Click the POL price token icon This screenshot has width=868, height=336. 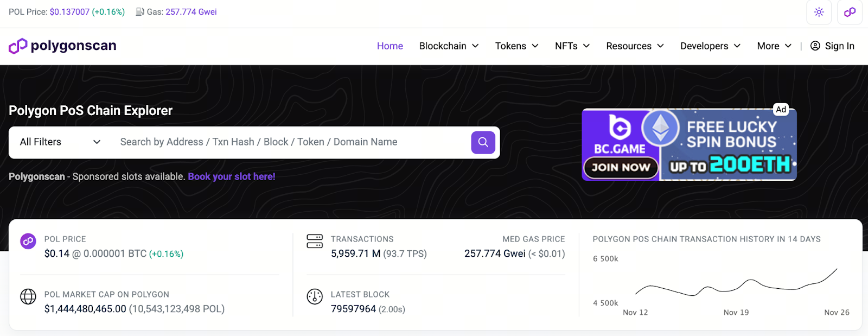tap(28, 241)
